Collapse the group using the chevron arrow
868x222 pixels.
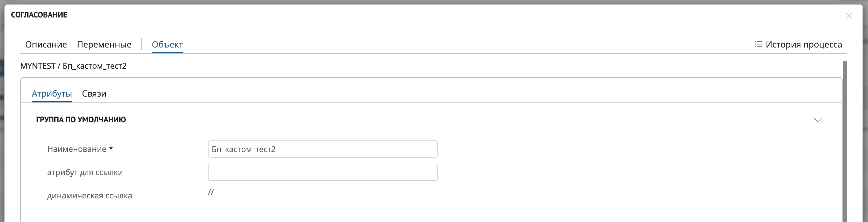(817, 120)
